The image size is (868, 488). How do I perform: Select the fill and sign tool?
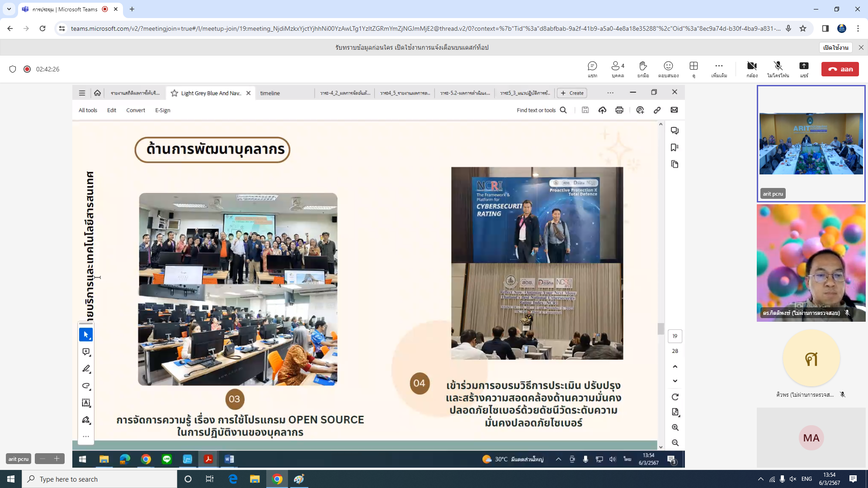tap(86, 420)
